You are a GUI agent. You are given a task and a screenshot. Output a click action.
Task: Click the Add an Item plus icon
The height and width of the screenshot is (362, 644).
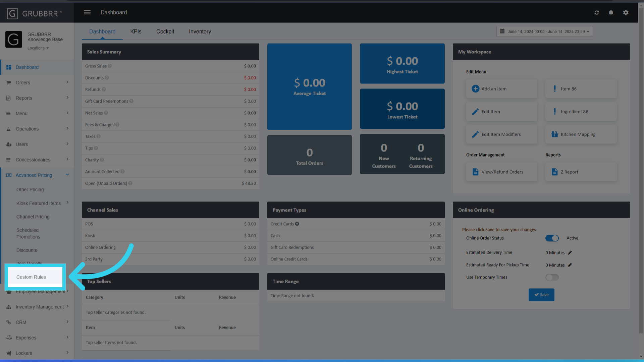475,88
